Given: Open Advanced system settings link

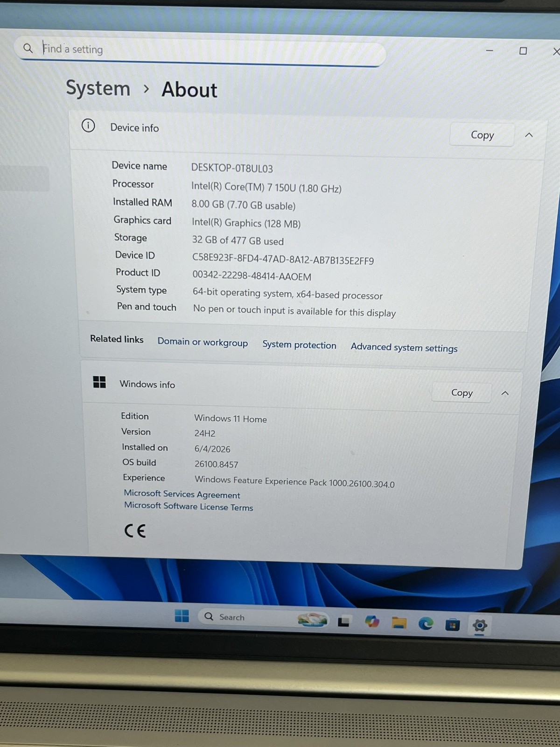Looking at the screenshot, I should click(x=404, y=347).
